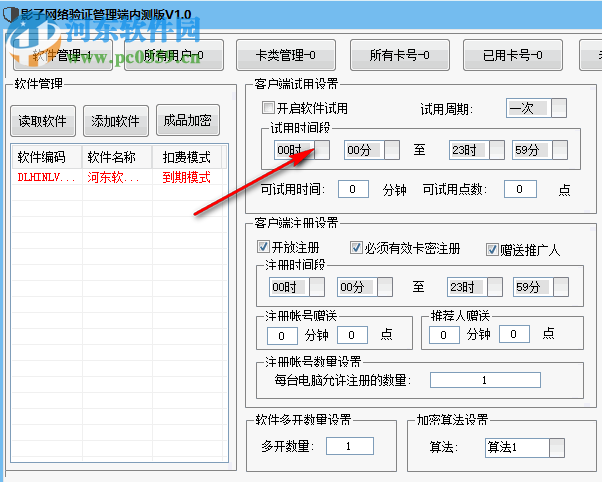
Task: Select the 到期模式 billing mode cell
Action: [187, 177]
